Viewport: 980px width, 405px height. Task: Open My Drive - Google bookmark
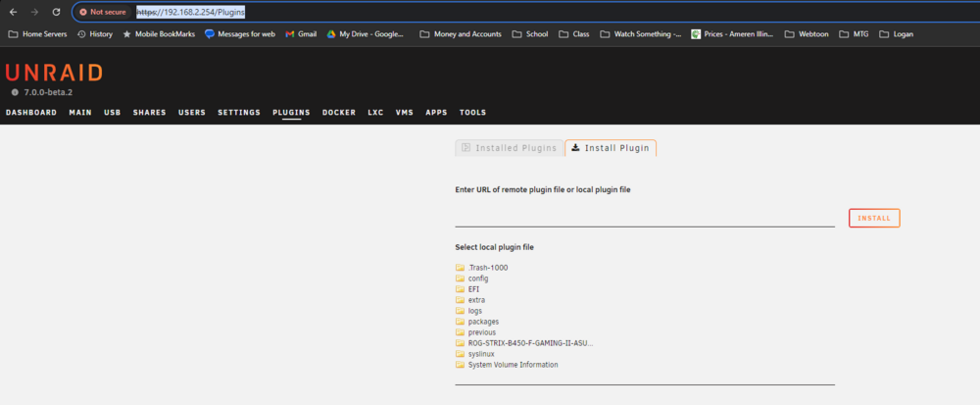point(365,34)
